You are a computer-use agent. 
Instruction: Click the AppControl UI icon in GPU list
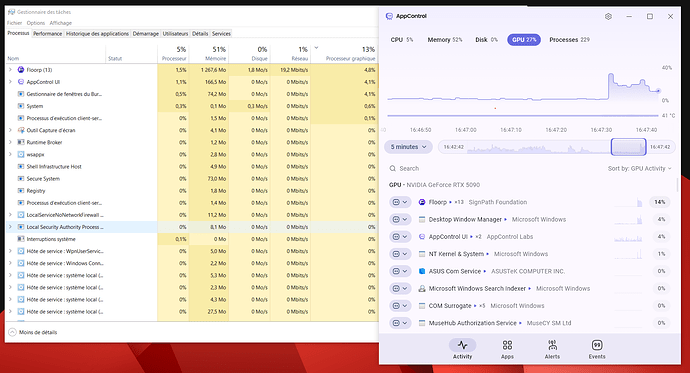point(422,237)
